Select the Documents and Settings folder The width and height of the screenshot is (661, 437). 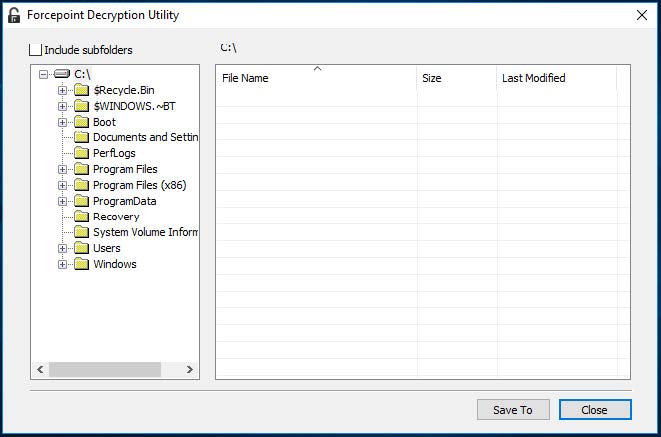pos(144,137)
